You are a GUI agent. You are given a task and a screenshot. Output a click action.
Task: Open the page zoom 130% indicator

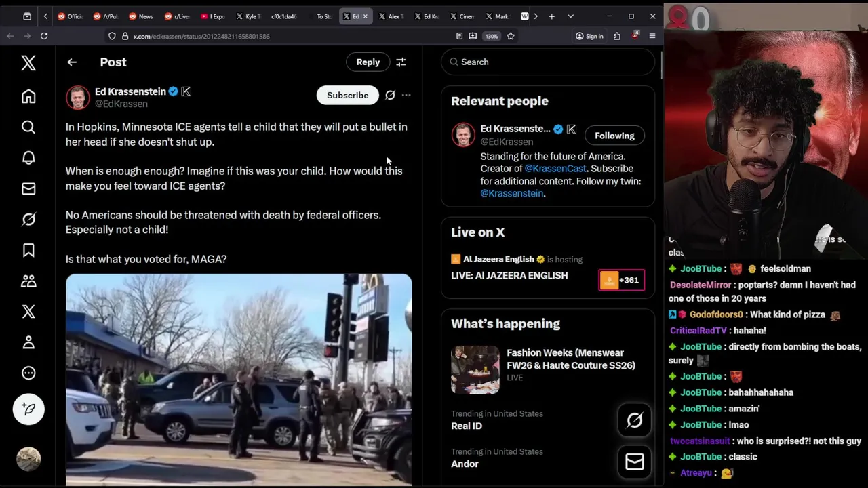pyautogui.click(x=492, y=36)
